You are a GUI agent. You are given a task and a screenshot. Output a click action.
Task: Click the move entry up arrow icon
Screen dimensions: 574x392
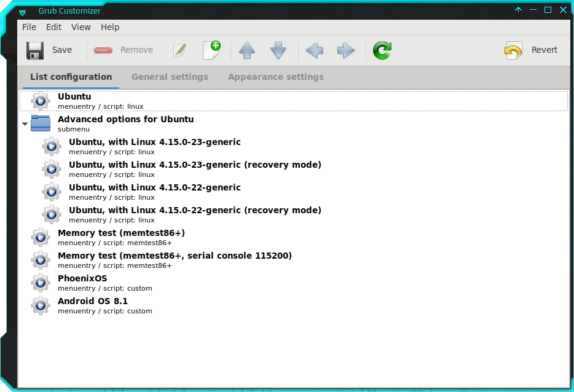pos(246,50)
